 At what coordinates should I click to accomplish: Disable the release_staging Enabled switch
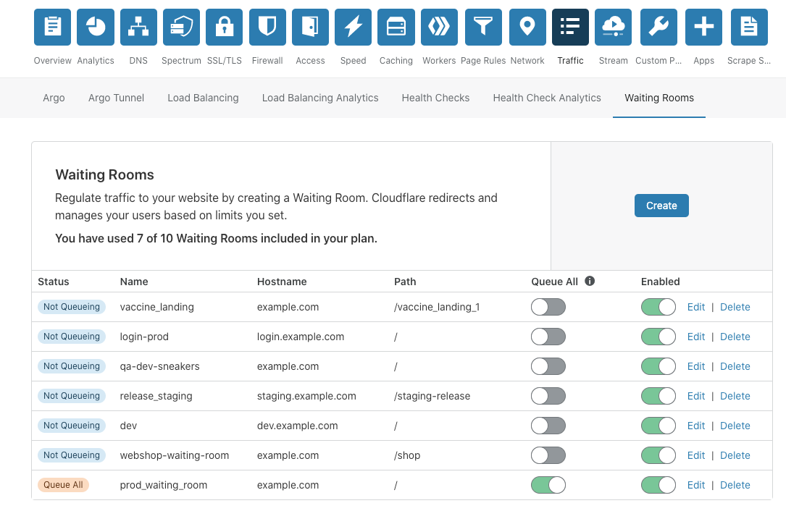tap(659, 396)
